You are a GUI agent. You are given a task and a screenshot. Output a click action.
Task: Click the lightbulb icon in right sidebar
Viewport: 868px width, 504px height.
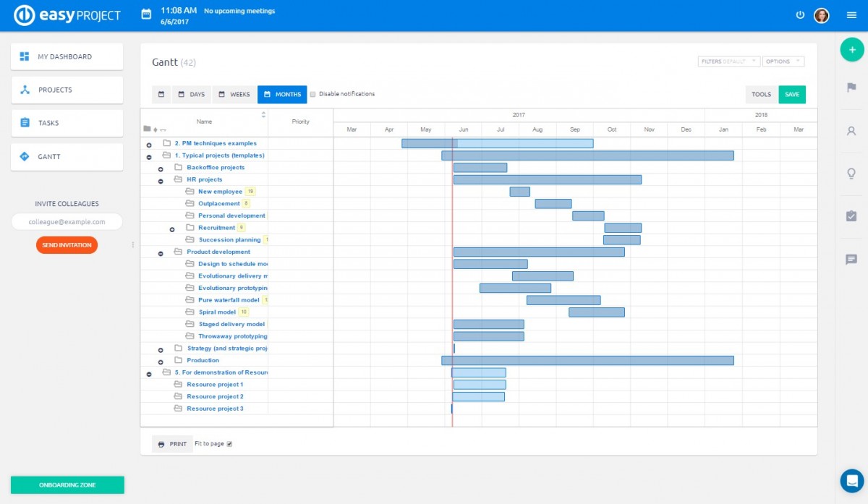pos(851,174)
